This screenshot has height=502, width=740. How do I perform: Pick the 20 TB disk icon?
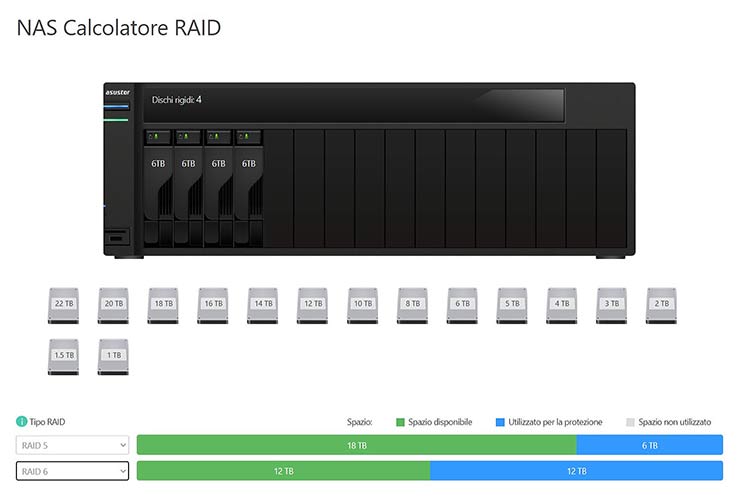tap(113, 304)
